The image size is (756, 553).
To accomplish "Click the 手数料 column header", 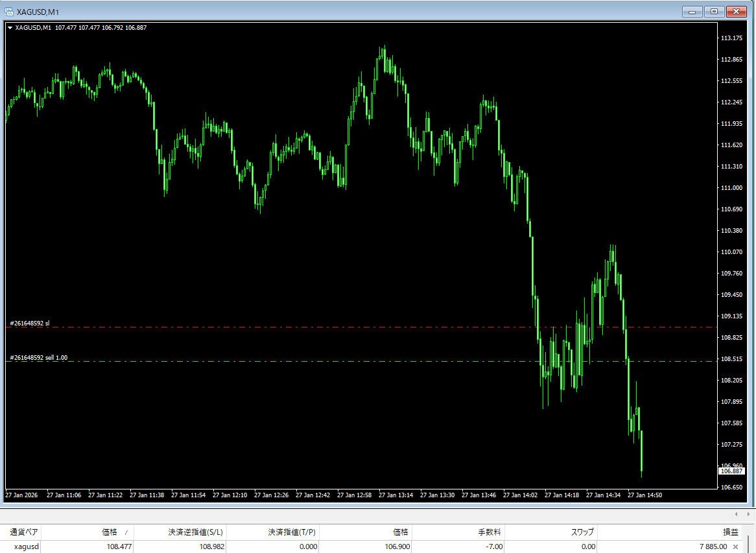I will point(486,532).
